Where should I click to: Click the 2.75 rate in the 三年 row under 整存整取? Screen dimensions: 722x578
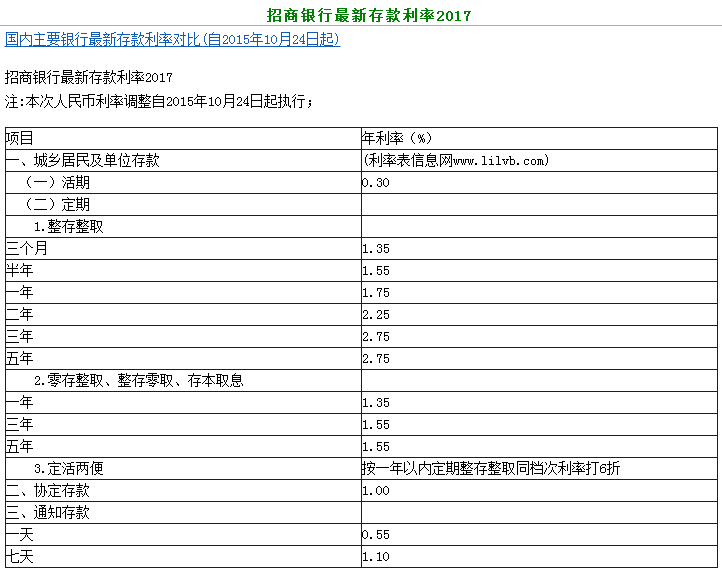376,337
